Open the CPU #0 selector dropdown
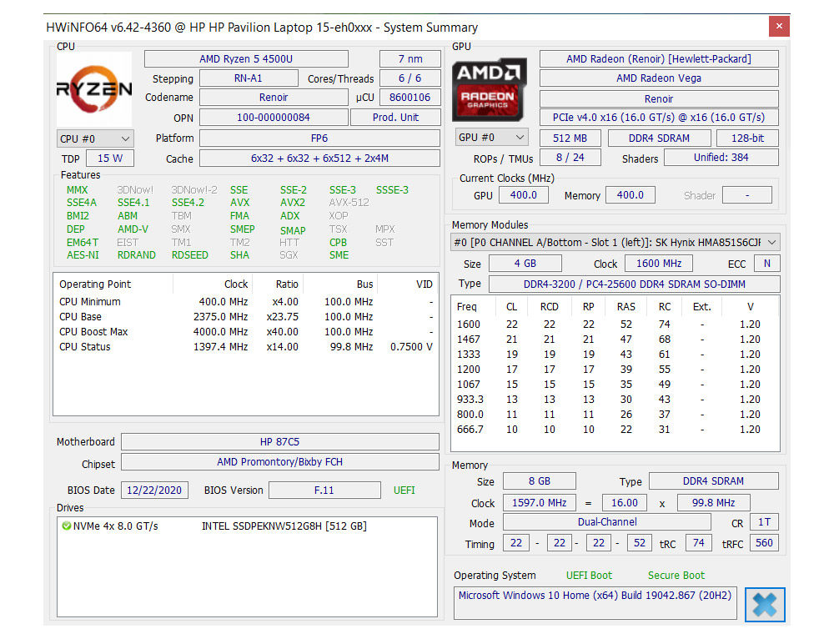 (x=95, y=139)
